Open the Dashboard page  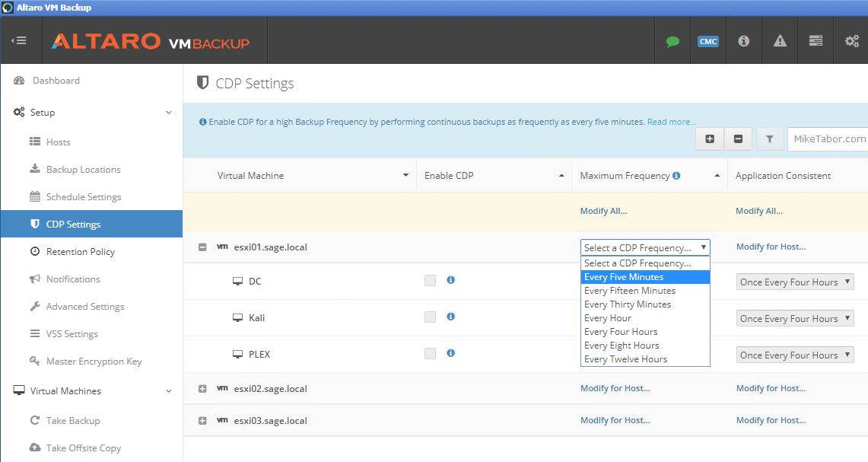tap(56, 81)
